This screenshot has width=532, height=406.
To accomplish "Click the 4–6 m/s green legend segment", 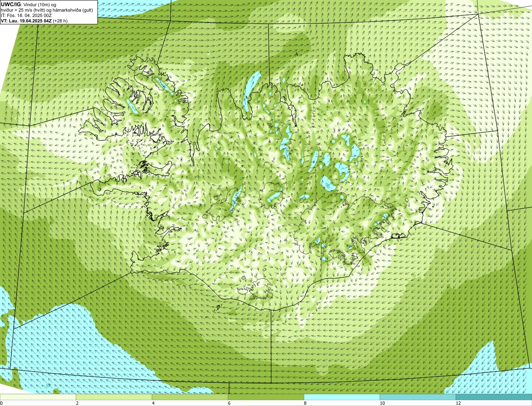I will point(190,397).
